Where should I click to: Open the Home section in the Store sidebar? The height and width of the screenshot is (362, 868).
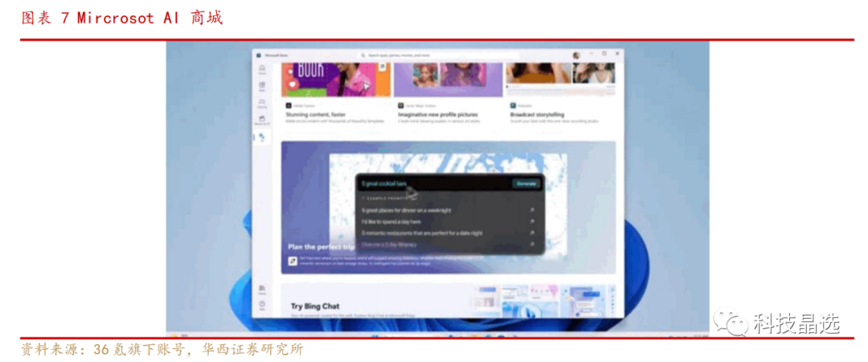262,69
